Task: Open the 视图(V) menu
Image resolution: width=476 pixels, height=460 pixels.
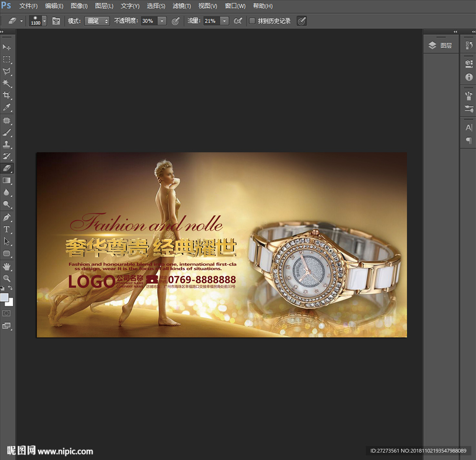Action: coord(208,6)
